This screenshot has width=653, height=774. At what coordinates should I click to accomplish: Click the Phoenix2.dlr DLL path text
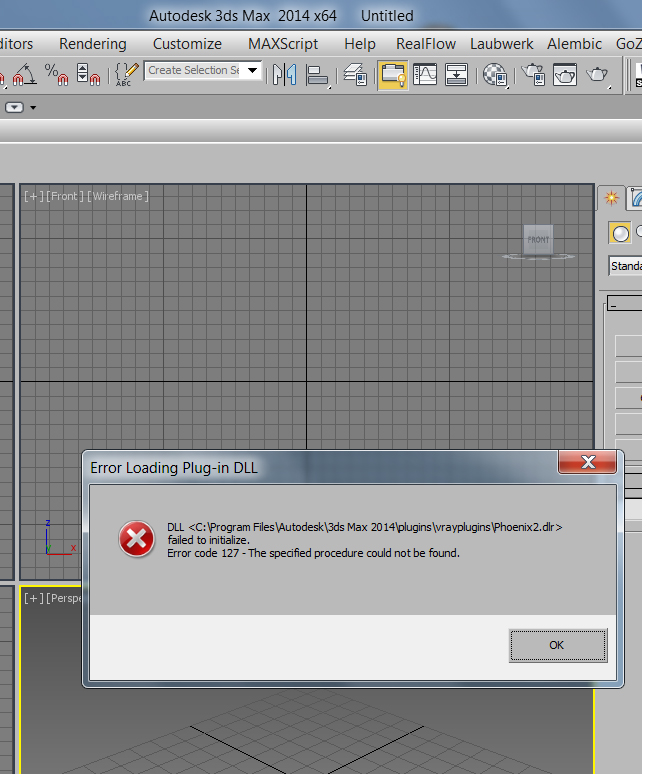364,527
